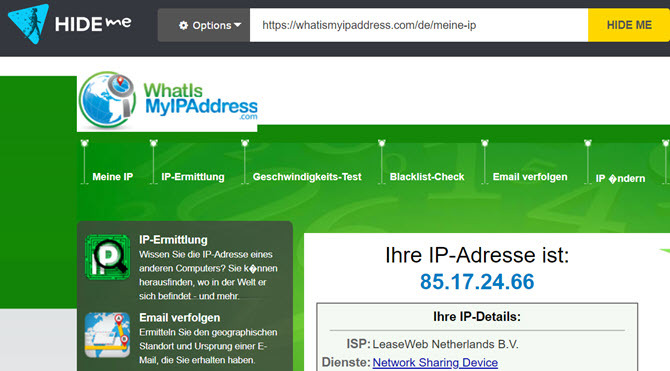Open the IP ändern menu item
This screenshot has width=670, height=371.
(x=620, y=178)
